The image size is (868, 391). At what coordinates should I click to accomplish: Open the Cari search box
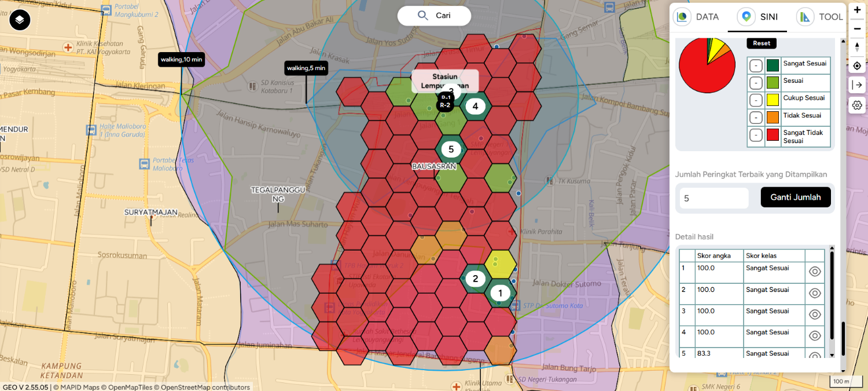pyautogui.click(x=434, y=16)
